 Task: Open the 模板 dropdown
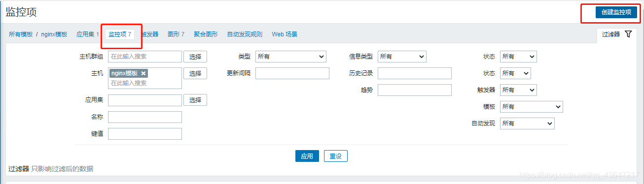532,107
